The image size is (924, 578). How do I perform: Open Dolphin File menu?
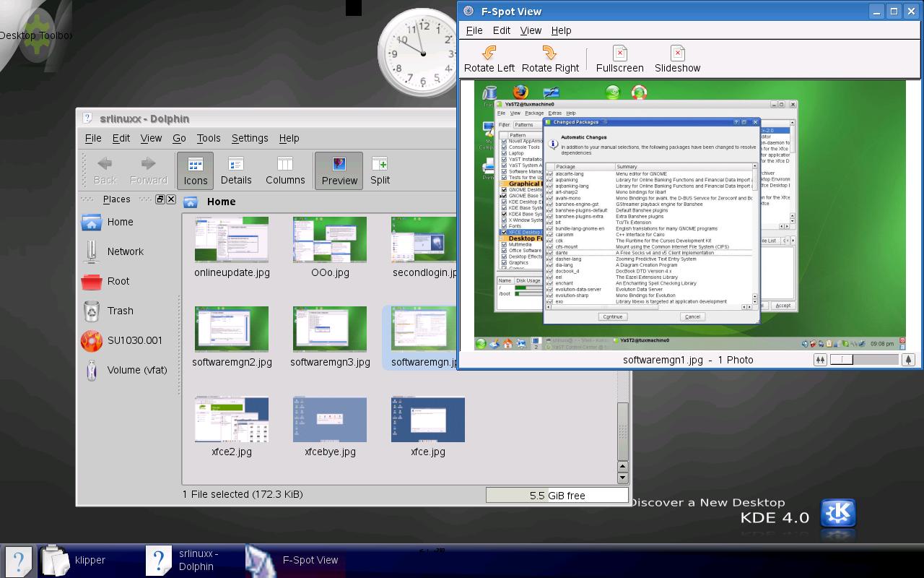[x=93, y=138]
